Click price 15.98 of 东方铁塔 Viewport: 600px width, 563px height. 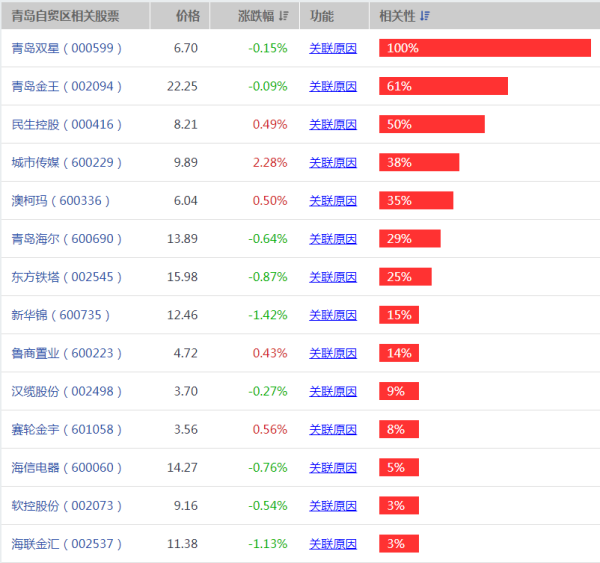tap(182, 277)
